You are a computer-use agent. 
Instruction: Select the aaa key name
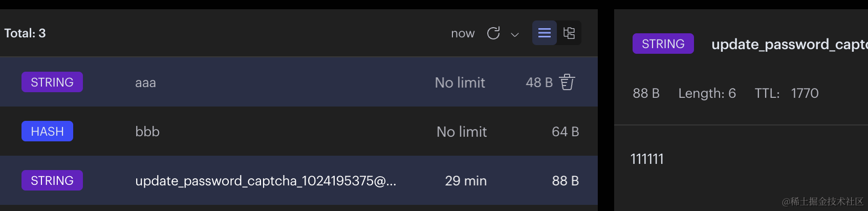coord(145,82)
